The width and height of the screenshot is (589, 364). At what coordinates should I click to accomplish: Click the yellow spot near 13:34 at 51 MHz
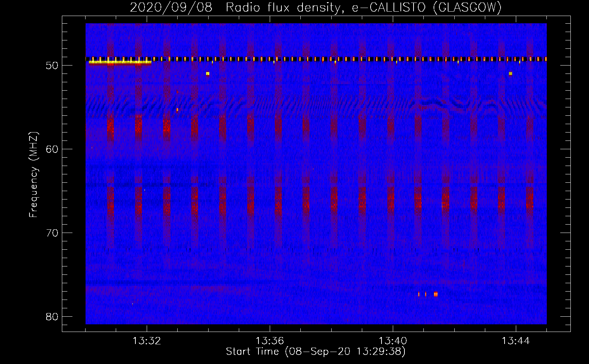pyautogui.click(x=207, y=74)
